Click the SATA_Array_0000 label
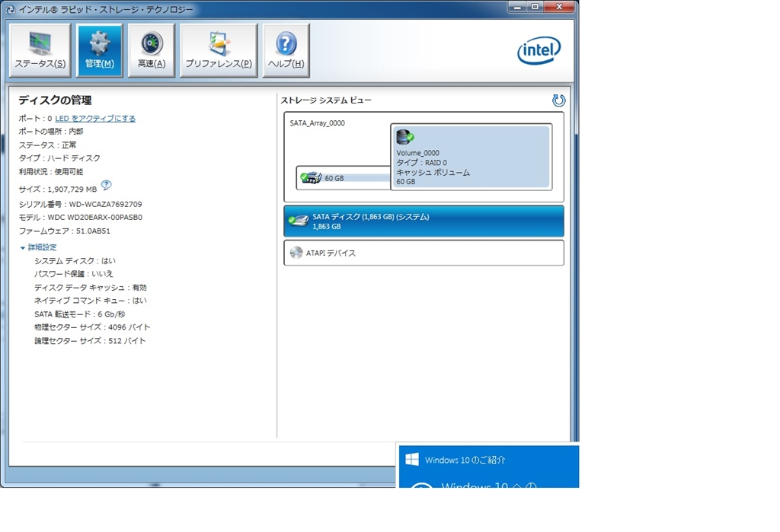This screenshot has height=532, width=780. [x=318, y=123]
